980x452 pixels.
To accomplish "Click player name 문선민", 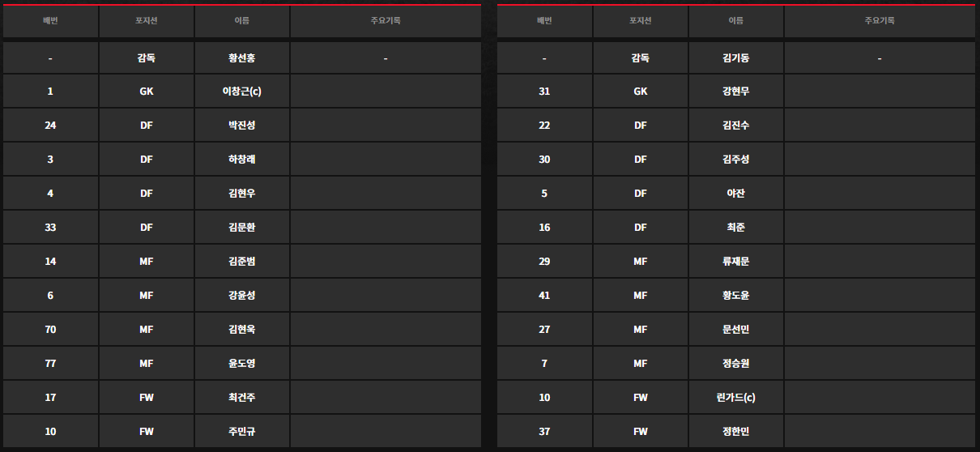I will (x=736, y=330).
